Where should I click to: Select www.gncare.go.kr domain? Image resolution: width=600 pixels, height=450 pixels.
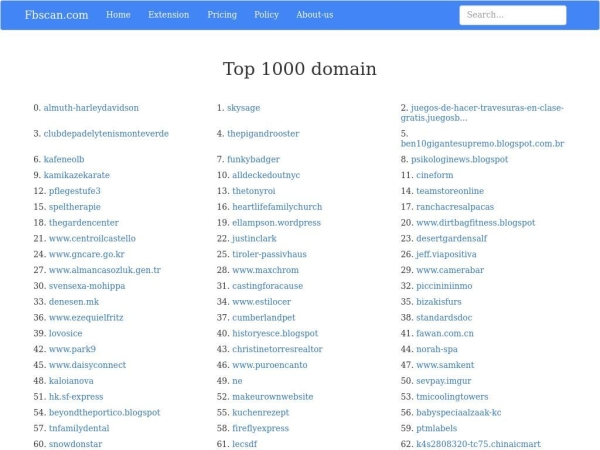[87, 254]
